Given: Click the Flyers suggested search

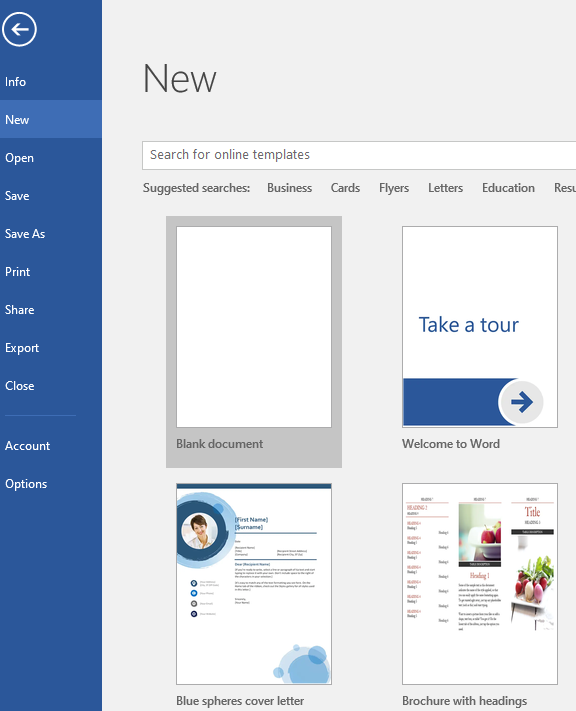Looking at the screenshot, I should click(x=394, y=188).
